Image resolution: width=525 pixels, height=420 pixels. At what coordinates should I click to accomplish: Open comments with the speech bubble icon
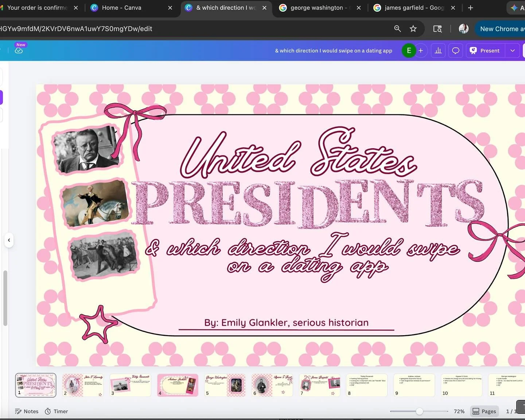pyautogui.click(x=455, y=50)
